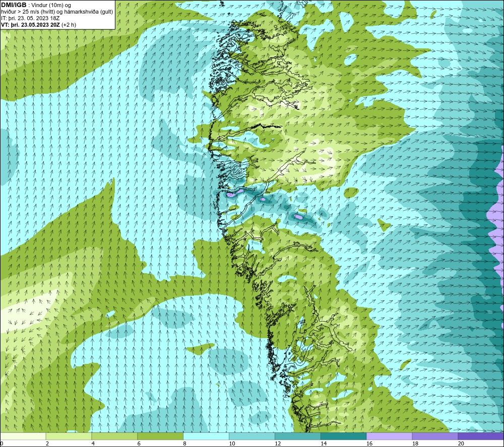This screenshot has width=504, height=447.
Task: Select the light purple 16–18 m/s legend swatch
Action: click(389, 436)
